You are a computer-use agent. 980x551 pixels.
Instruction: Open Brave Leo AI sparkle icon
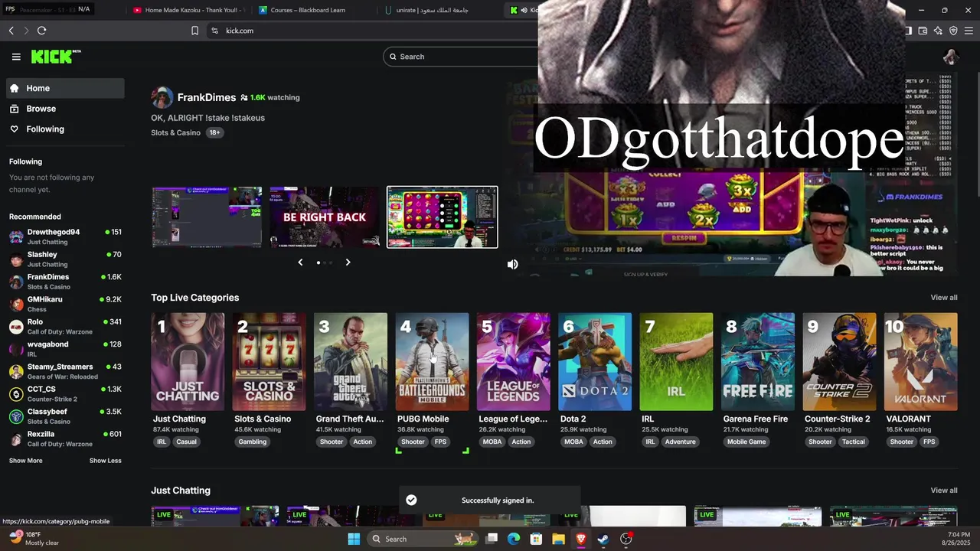[938, 31]
